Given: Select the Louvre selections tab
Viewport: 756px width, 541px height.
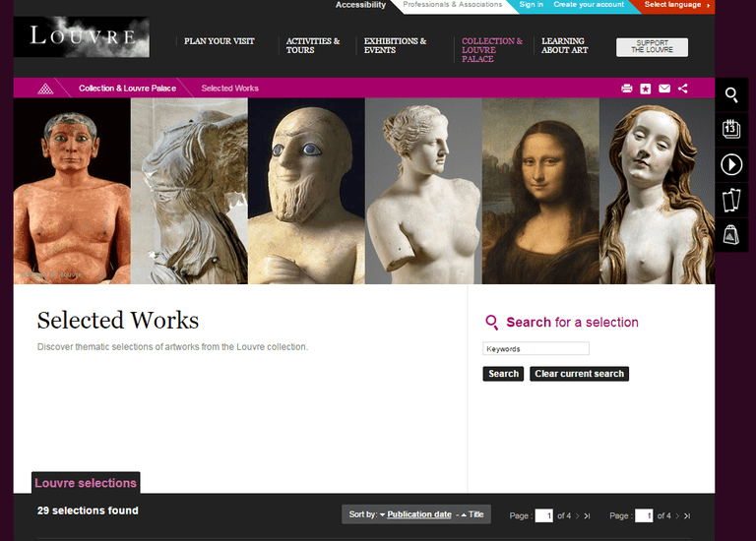Looking at the screenshot, I should (86, 483).
